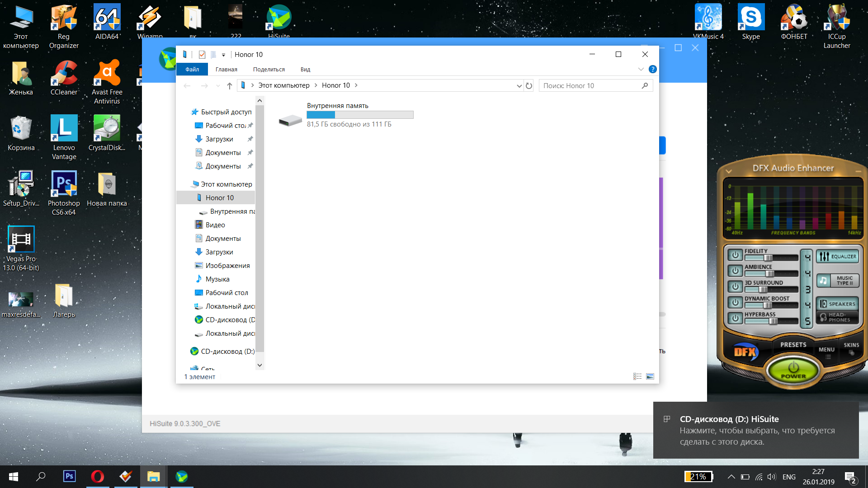868x488 pixels.
Task: Select Photoshop CS6 x64 desktop icon
Action: pyautogui.click(x=64, y=192)
